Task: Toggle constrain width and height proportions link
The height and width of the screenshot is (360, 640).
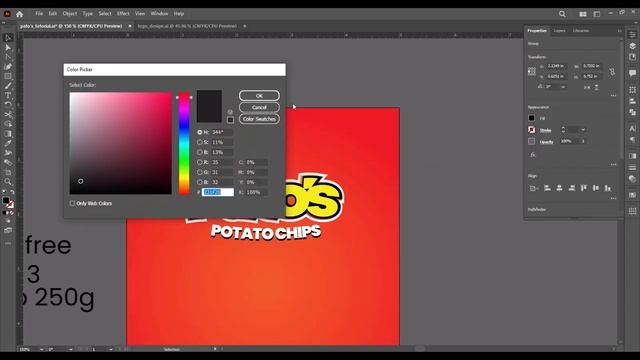Action: pyautogui.click(x=612, y=72)
